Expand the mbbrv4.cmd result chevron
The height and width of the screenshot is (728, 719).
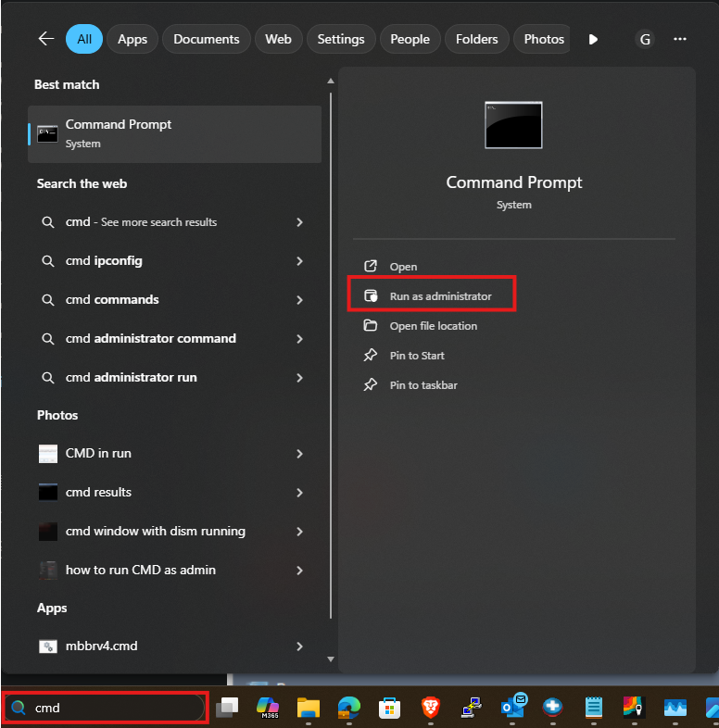coord(299,646)
